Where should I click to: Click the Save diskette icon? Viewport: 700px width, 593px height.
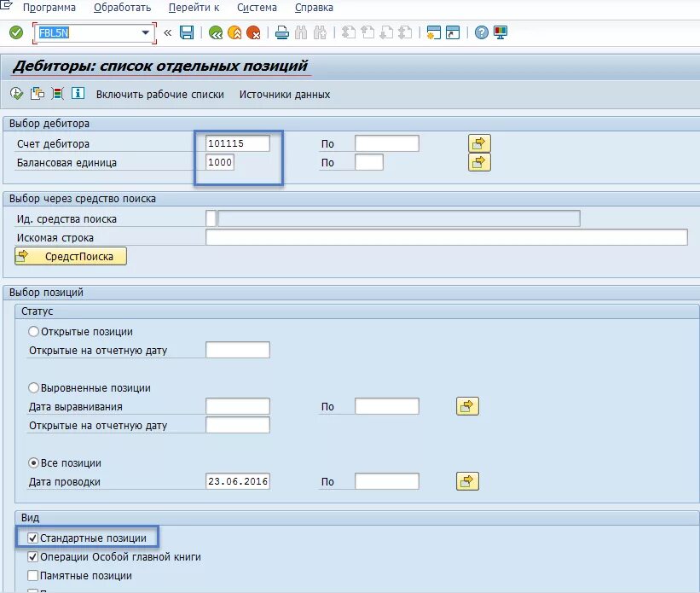(187, 32)
